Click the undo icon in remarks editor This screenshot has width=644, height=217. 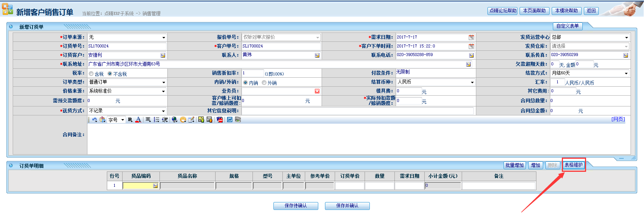click(x=95, y=120)
